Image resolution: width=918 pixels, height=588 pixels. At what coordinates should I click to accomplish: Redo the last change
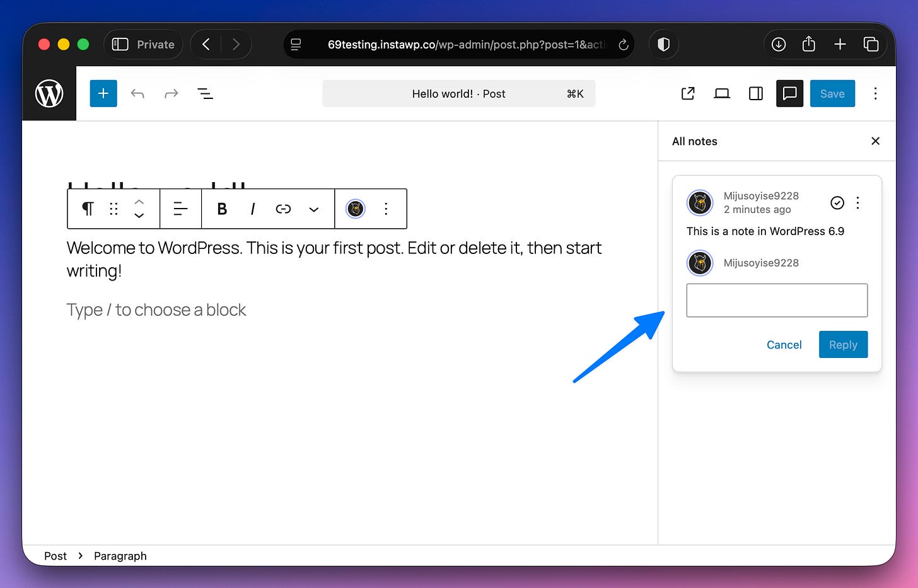coord(171,93)
